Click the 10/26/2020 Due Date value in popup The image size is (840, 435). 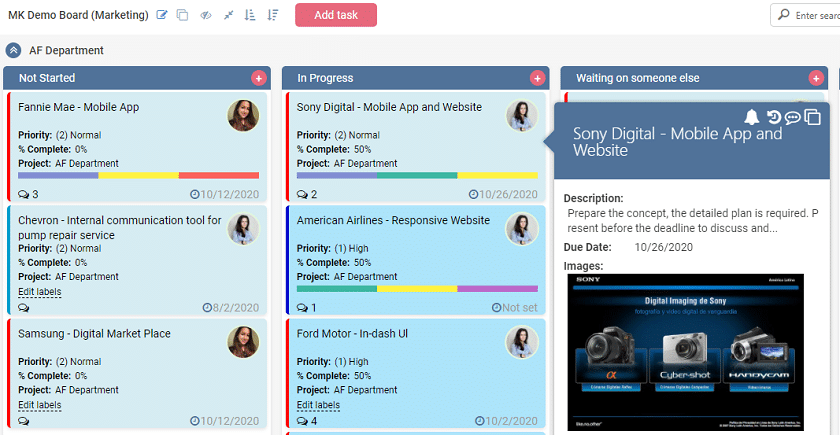(x=663, y=247)
